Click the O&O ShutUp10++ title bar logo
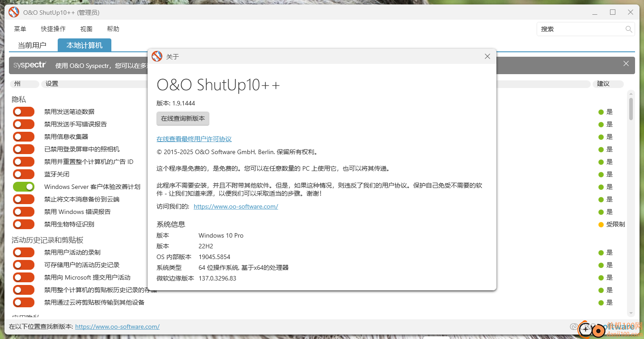This screenshot has height=339, width=644. pyautogui.click(x=14, y=13)
